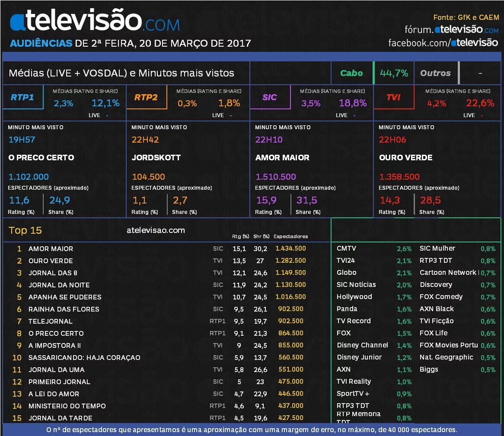Click the Cabo label
This screenshot has width=504, height=436.
click(x=351, y=73)
